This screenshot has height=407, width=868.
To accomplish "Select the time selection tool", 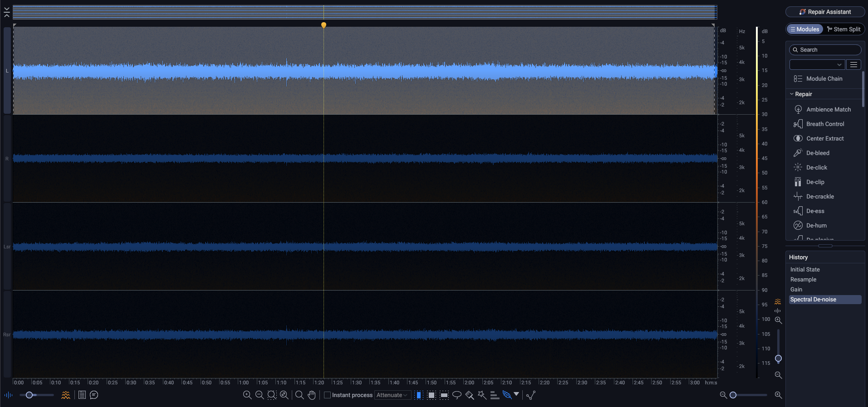I will pyautogui.click(x=419, y=395).
